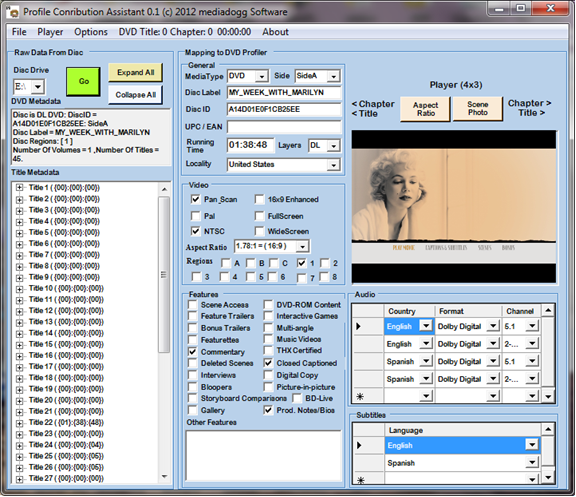This screenshot has width=576, height=497.
Task: Open the Player menu
Action: tap(50, 32)
